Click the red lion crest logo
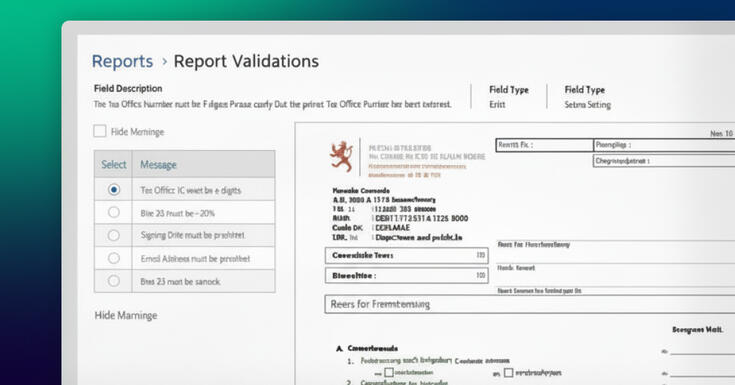 tap(342, 157)
